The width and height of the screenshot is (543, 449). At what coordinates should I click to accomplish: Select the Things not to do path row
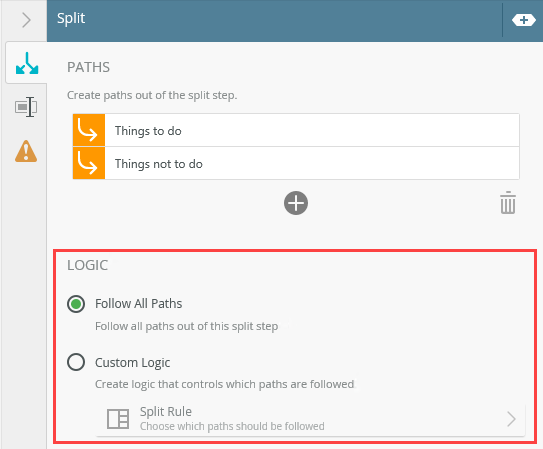coord(296,163)
